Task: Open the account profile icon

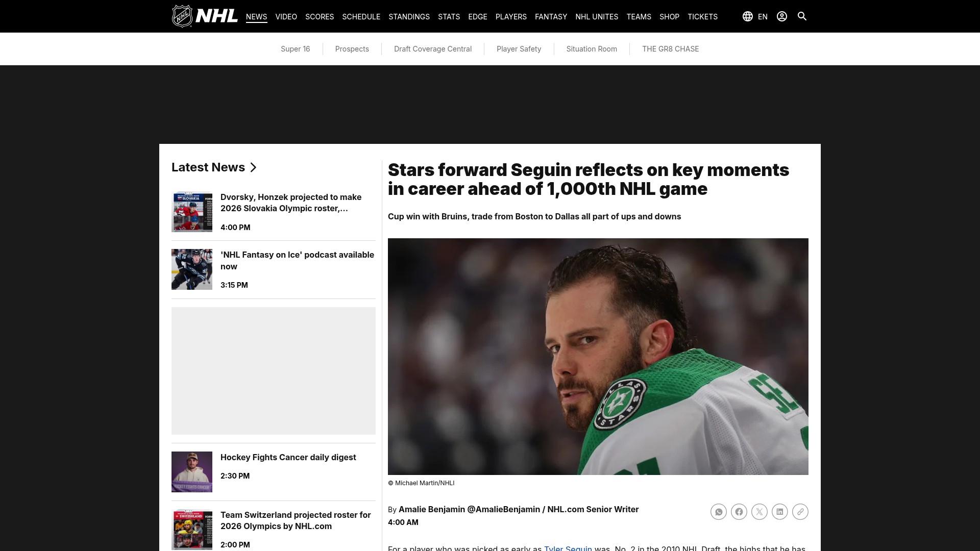Action: pyautogui.click(x=782, y=16)
